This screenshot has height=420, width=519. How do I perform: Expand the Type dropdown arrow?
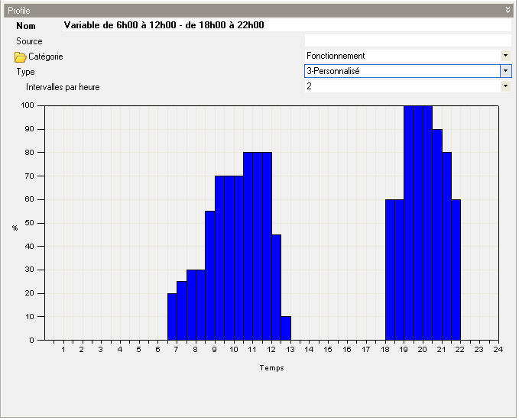point(505,71)
